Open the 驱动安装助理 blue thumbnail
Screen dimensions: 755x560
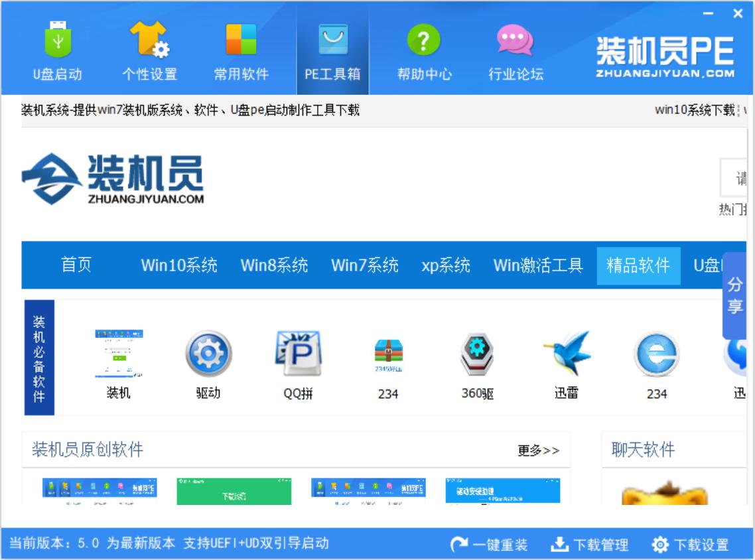pos(503,491)
